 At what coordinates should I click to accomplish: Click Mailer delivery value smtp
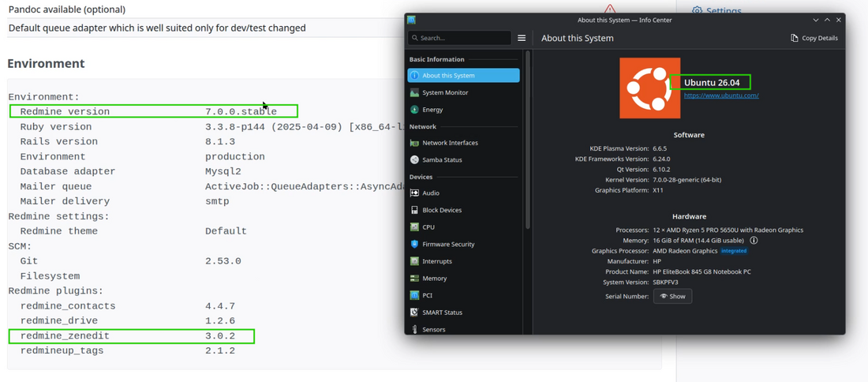click(217, 201)
